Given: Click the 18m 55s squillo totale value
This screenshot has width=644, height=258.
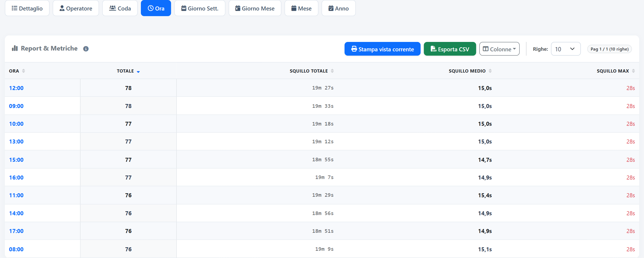Looking at the screenshot, I should 323,160.
